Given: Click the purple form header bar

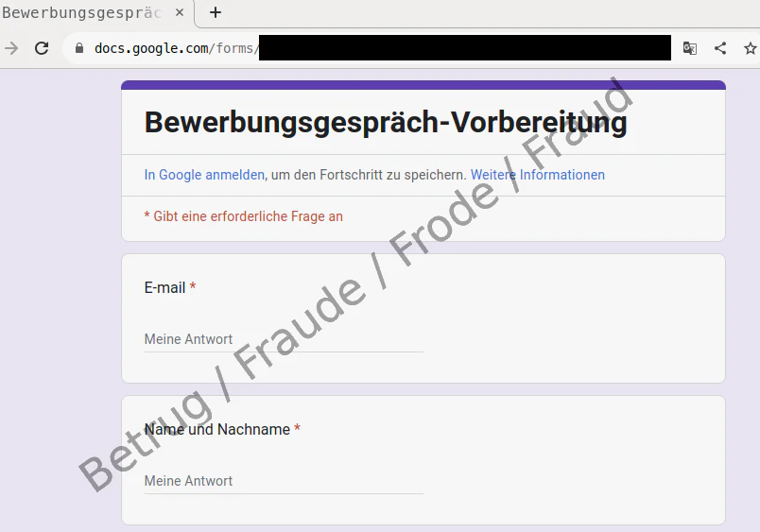Looking at the screenshot, I should (x=423, y=85).
